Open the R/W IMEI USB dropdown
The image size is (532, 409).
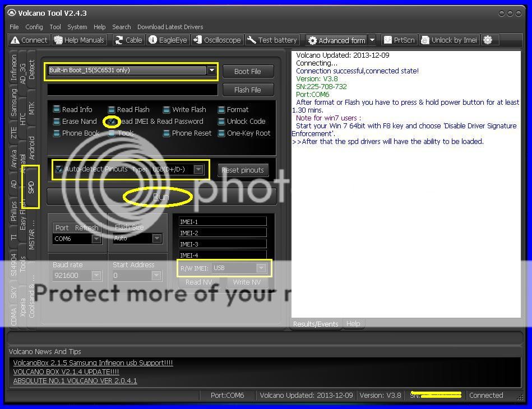pyautogui.click(x=261, y=268)
